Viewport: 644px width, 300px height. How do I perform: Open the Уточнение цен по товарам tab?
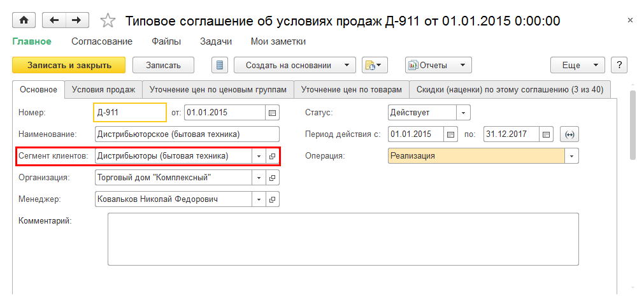click(351, 90)
